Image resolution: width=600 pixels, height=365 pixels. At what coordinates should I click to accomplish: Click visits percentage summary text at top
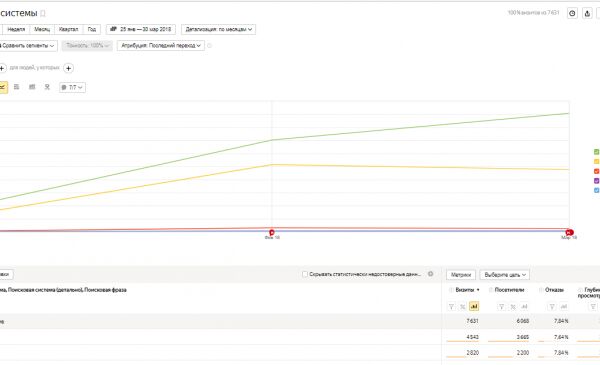[533, 13]
